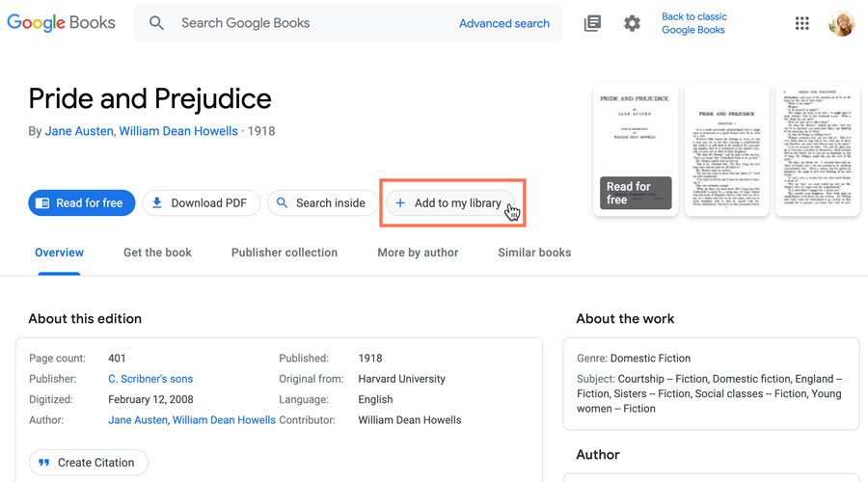This screenshot has width=868, height=482.
Task: Open the third page preview thumbnail
Action: pyautogui.click(x=818, y=148)
